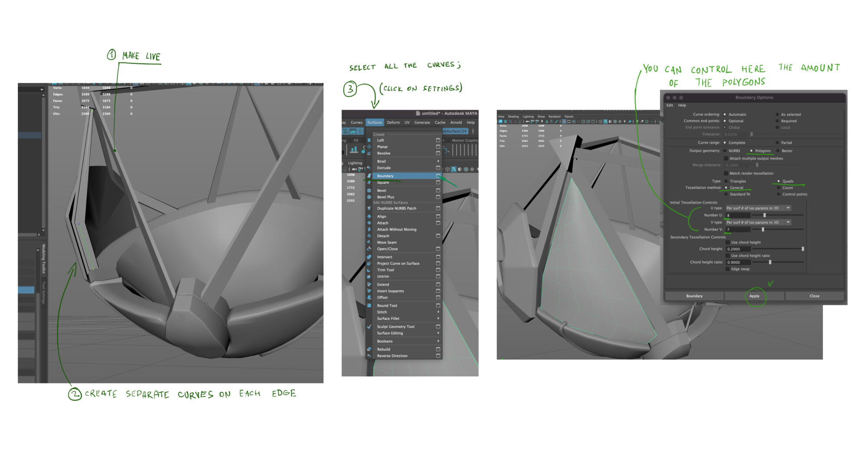Open the Round Tool options box
The width and height of the screenshot is (868, 451).
click(x=438, y=306)
